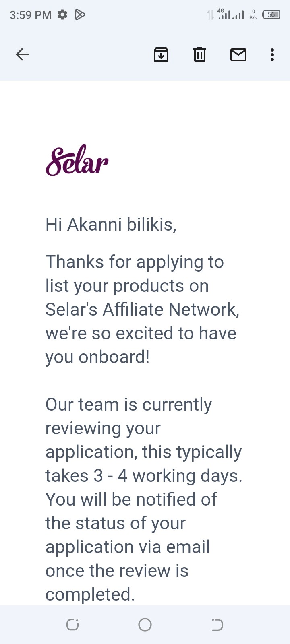Open the three-dot overflow menu
The width and height of the screenshot is (290, 644).
click(x=272, y=55)
